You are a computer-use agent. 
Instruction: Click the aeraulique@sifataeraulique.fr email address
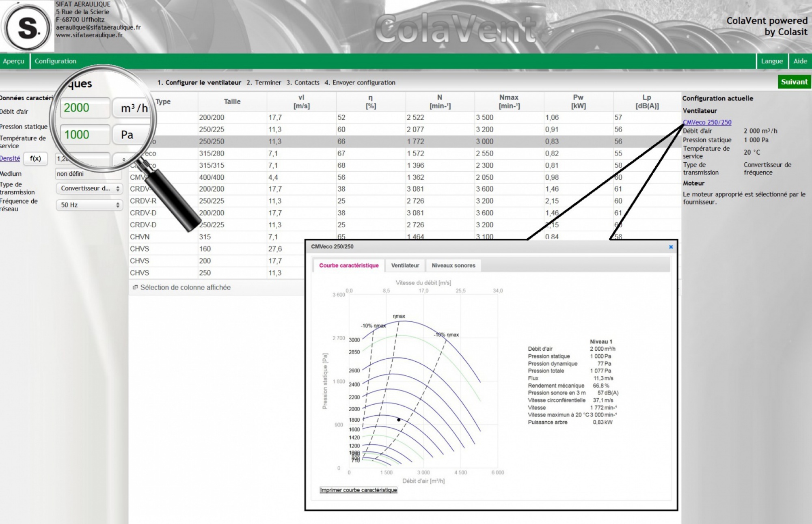click(x=98, y=27)
